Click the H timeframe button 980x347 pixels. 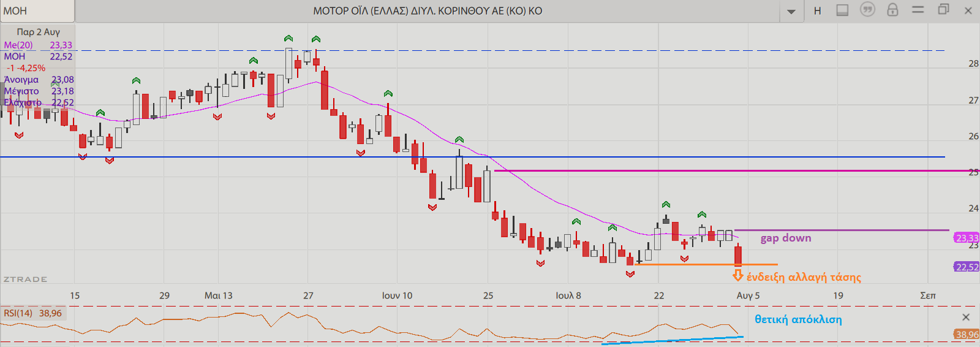coord(817,11)
